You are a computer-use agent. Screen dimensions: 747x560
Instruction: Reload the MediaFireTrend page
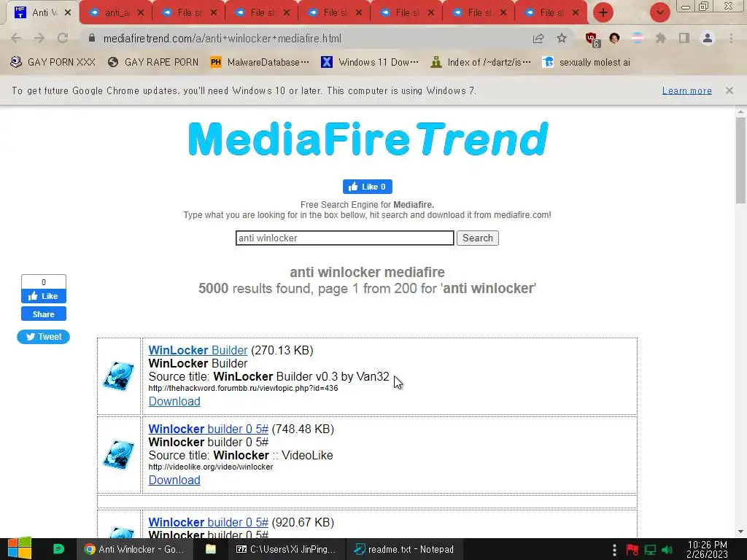click(63, 39)
